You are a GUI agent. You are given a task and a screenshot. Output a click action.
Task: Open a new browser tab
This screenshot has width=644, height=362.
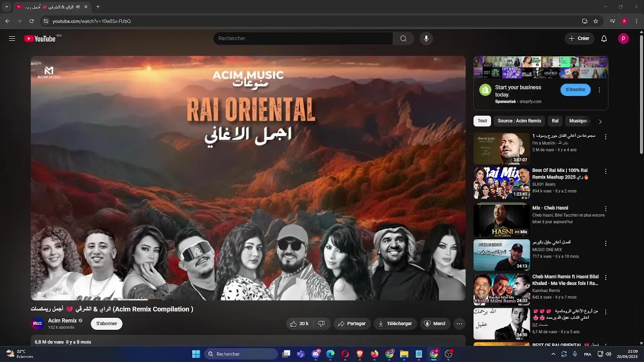pos(98,7)
